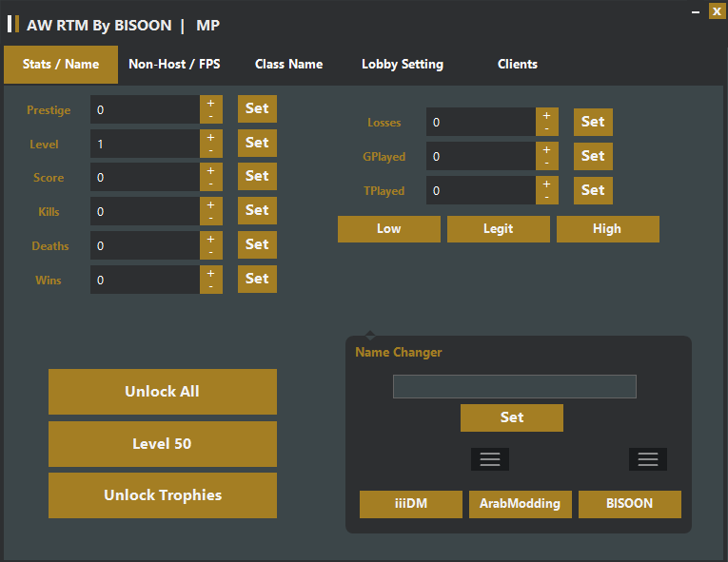Select the High stats preset

pyautogui.click(x=608, y=229)
